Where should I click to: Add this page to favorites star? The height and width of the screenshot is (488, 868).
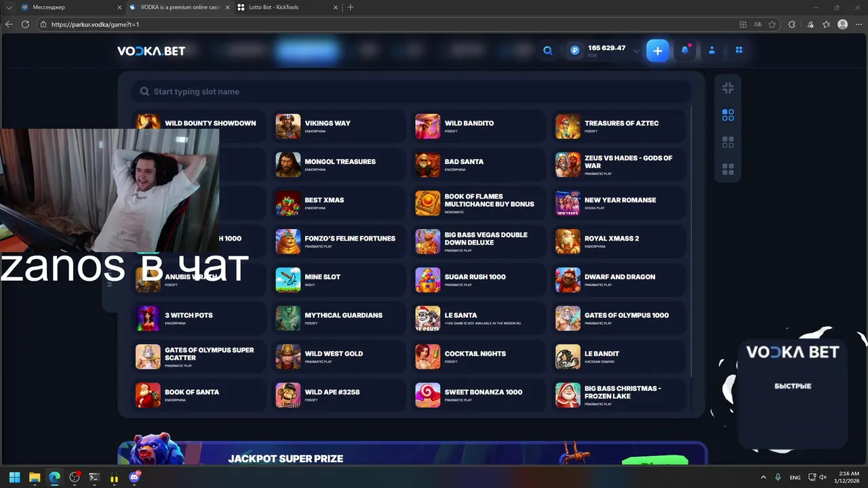(x=772, y=24)
